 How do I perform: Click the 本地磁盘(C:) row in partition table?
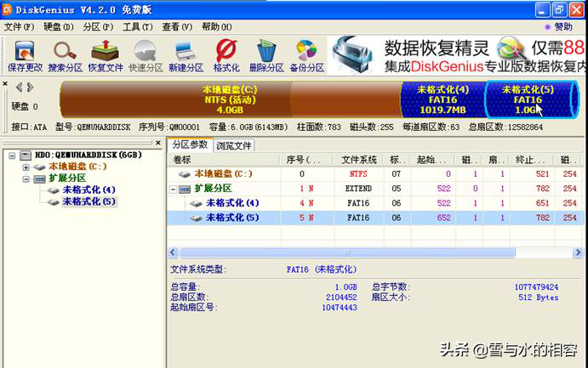pyautogui.click(x=375, y=174)
